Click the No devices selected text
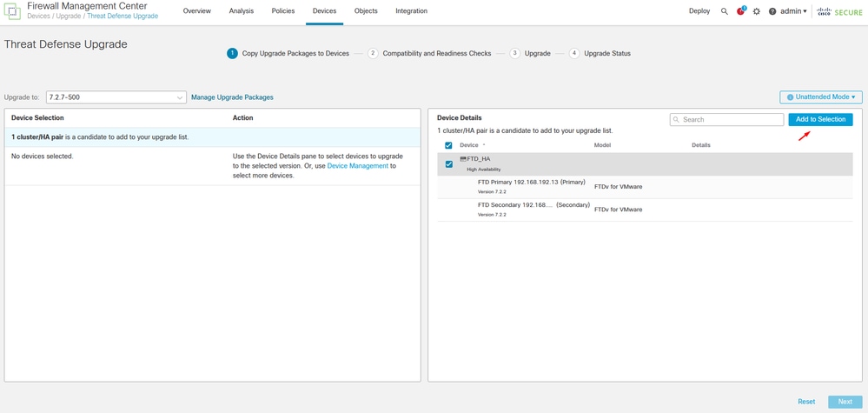Screen dimensions: 868x413 coord(42,157)
